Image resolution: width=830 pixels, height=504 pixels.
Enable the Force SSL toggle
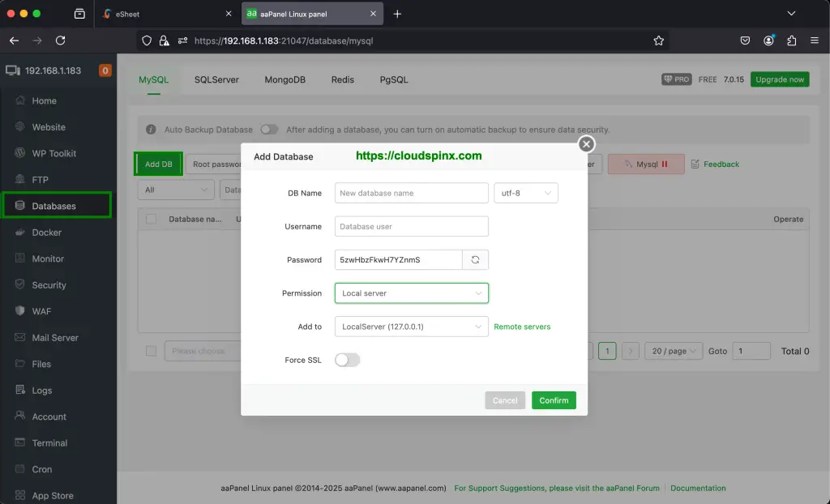[x=347, y=360]
